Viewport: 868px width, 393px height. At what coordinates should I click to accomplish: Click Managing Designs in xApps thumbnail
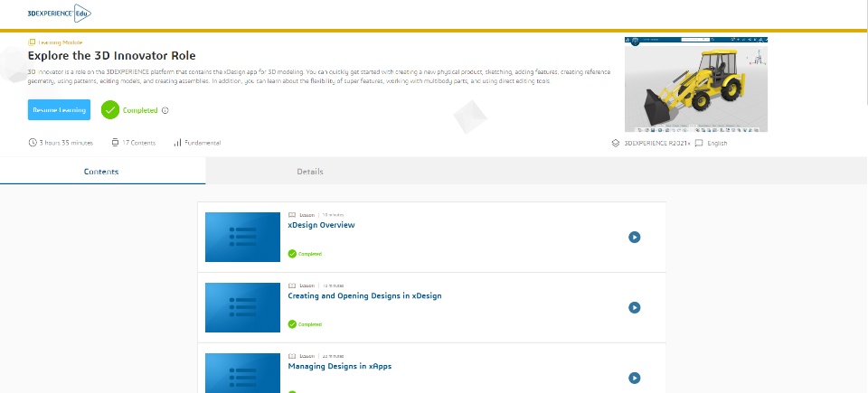click(x=242, y=373)
